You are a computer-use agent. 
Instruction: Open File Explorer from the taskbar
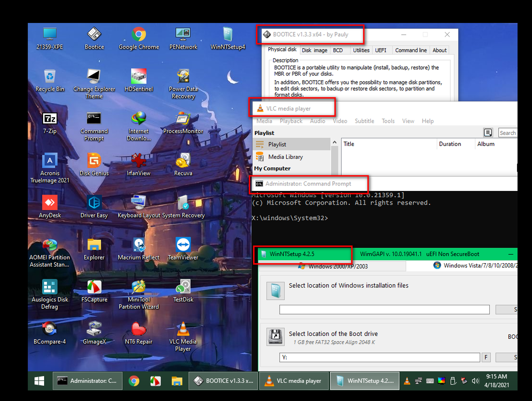(x=177, y=381)
